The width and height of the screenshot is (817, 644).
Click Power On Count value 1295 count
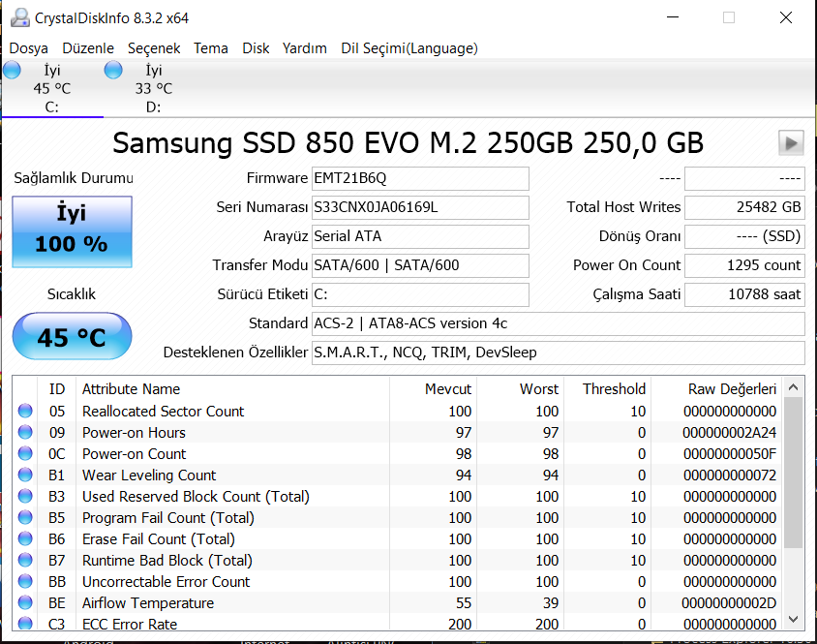[744, 265]
